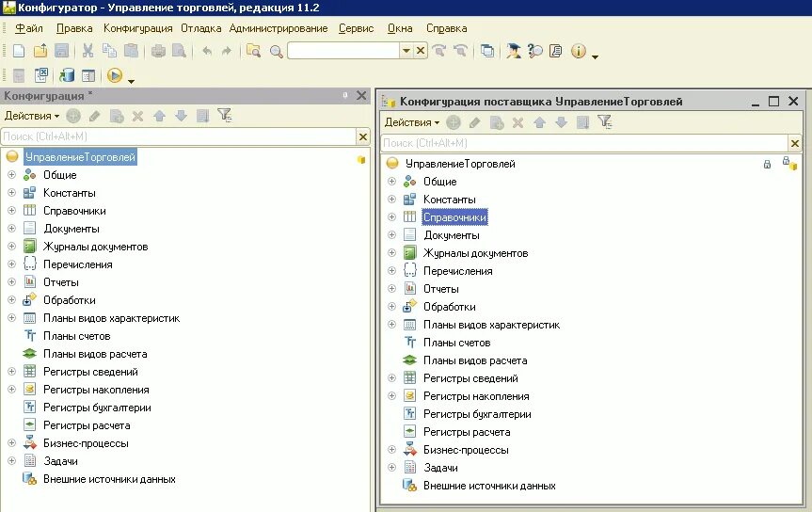The height and width of the screenshot is (512, 812).
Task: Expand Документы in left Конфигурация tree
Action: 11,229
